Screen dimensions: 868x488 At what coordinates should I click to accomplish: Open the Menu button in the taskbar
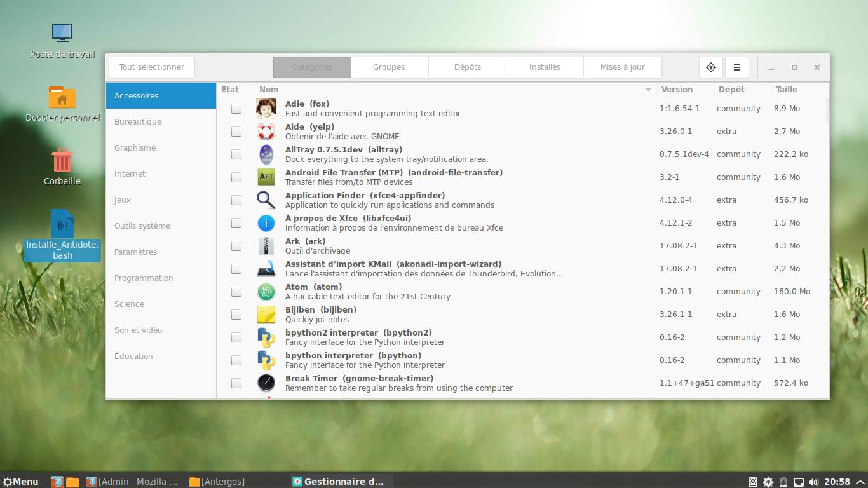(20, 482)
